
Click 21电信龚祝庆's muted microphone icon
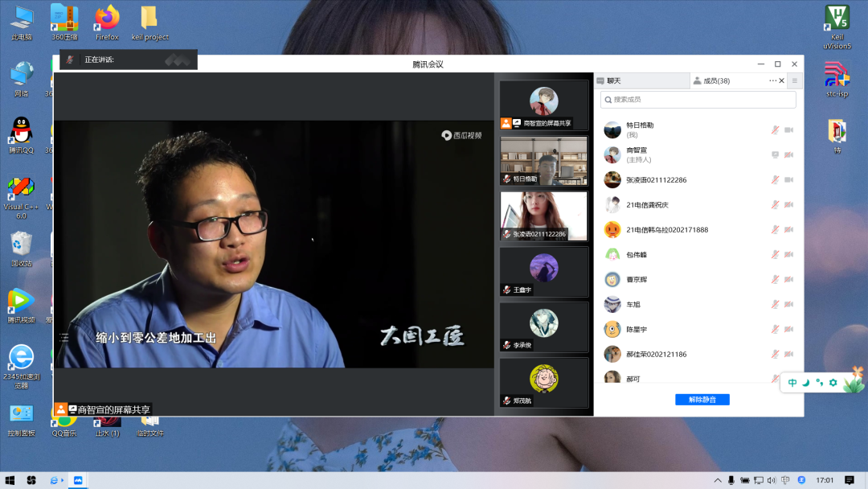click(775, 204)
